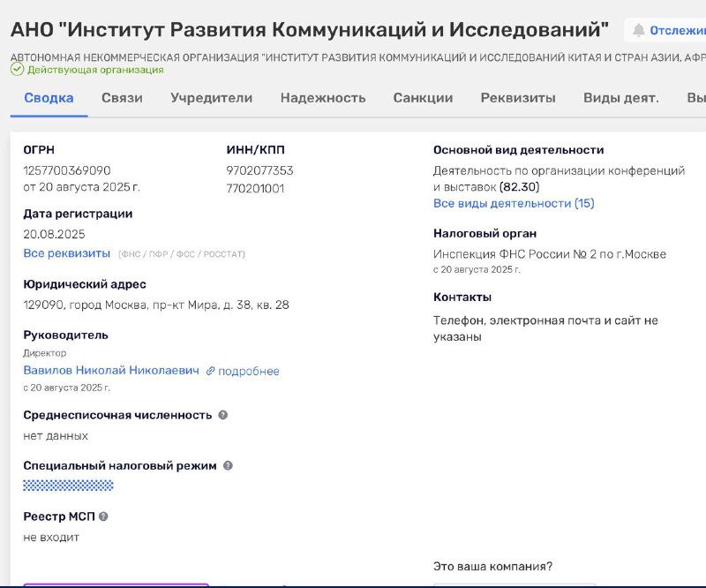Click the bell icon to track the organization
Image resolution: width=706 pixels, height=588 pixels.
coord(638,30)
